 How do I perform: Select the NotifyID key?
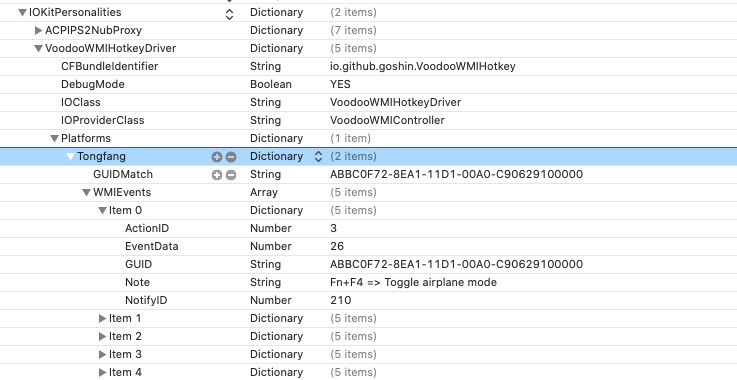coord(146,301)
